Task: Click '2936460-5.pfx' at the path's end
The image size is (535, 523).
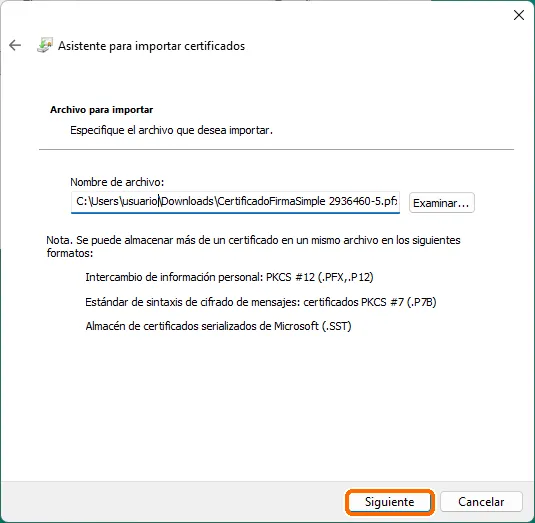Action: pyautogui.click(x=363, y=201)
